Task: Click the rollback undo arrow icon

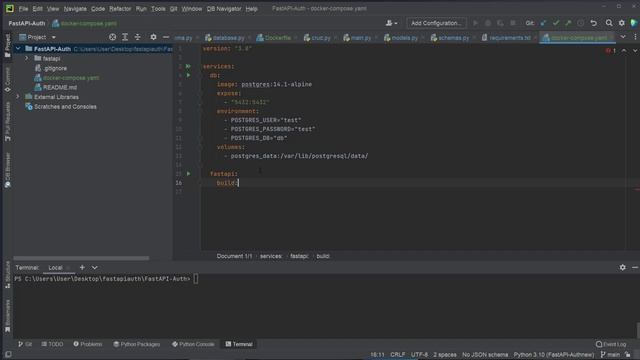Action: point(594,23)
